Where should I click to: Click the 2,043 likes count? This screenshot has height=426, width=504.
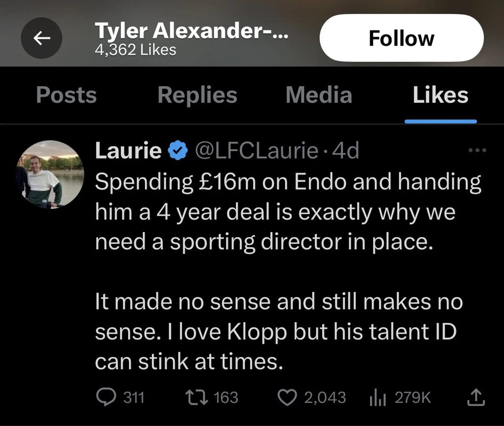pyautogui.click(x=325, y=397)
